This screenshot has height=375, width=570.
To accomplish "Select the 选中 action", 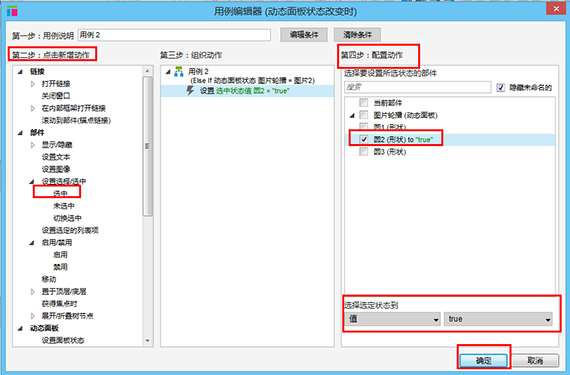I will point(60,193).
